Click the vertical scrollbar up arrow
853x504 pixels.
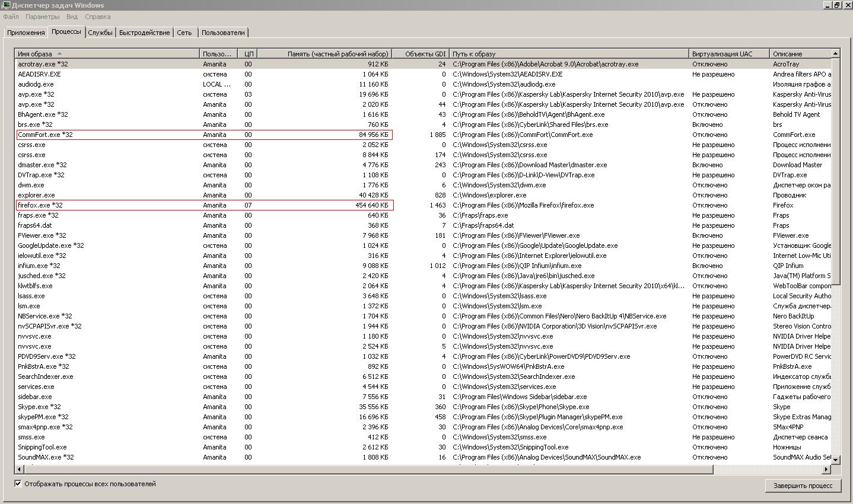pos(836,54)
